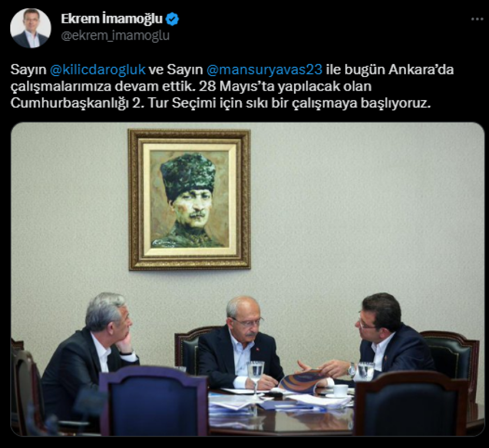Click the framed portrait painting in the photo
Screen dimensions: 489x448
pyautogui.click(x=190, y=199)
